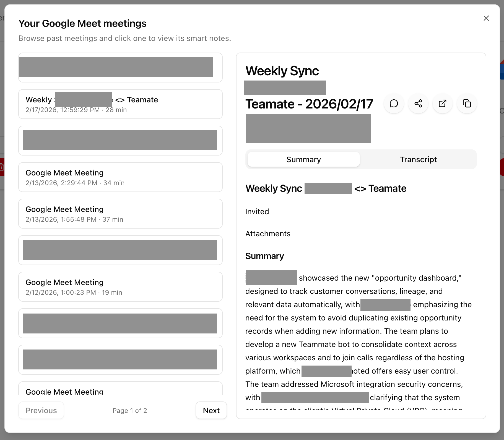The width and height of the screenshot is (504, 440).
Task: Select the Weekly Sync meeting from 2/17/2026
Action: pyautogui.click(x=120, y=104)
